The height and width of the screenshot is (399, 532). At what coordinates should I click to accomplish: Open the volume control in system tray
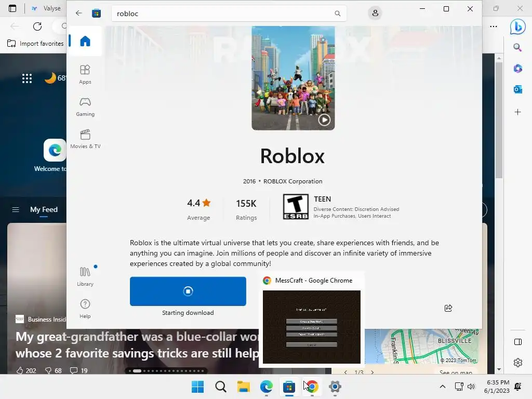tap(471, 387)
